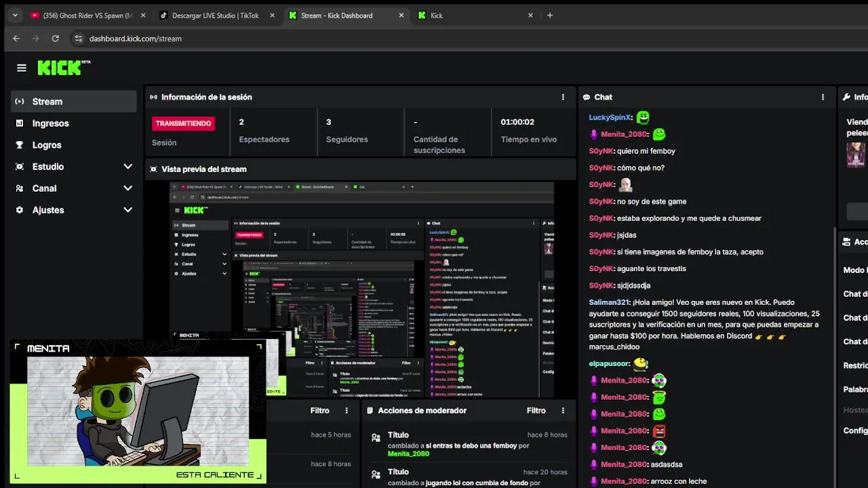868x488 pixels.
Task: Click the Estudio camera icon
Action: coord(20,167)
